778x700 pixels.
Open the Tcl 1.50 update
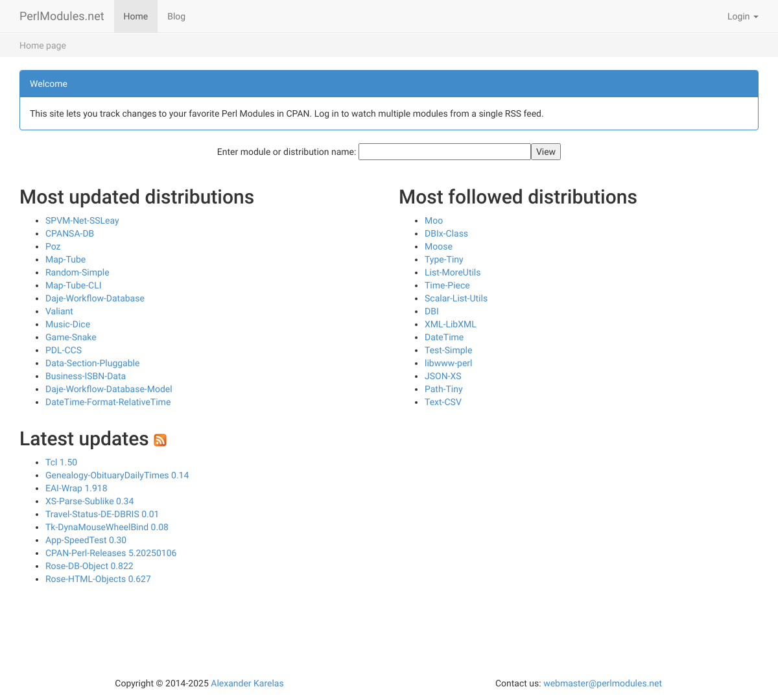[61, 462]
